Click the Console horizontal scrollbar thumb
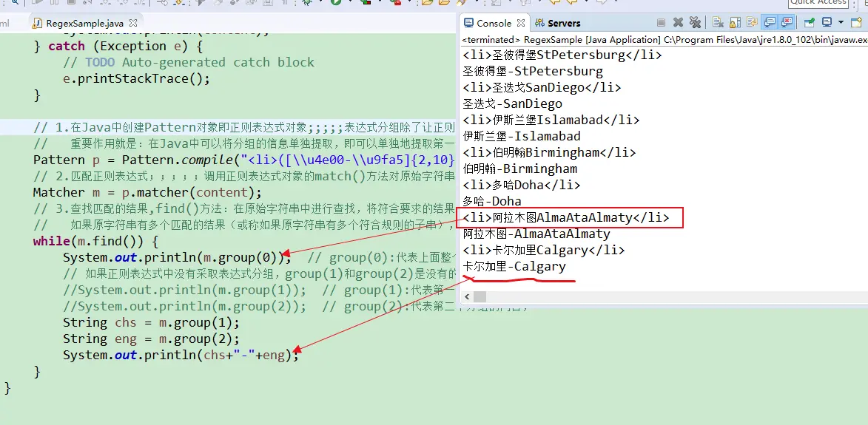 pyautogui.click(x=480, y=297)
